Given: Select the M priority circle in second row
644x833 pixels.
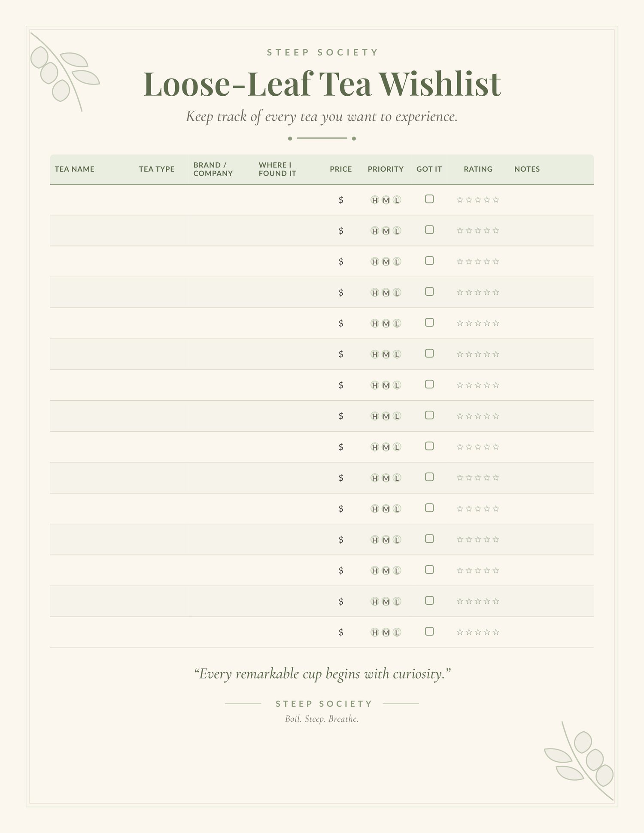Looking at the screenshot, I should pyautogui.click(x=386, y=231).
